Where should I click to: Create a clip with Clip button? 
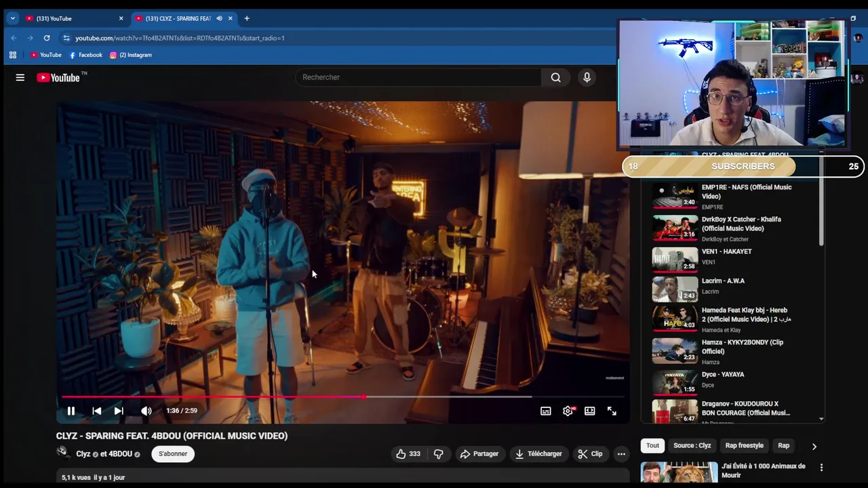(x=590, y=454)
